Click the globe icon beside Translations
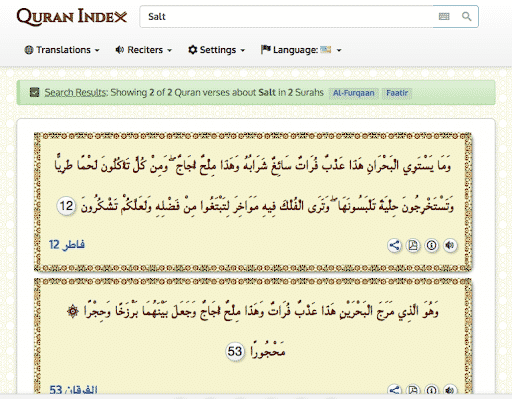Image resolution: width=512 pixels, height=399 pixels. [29, 50]
